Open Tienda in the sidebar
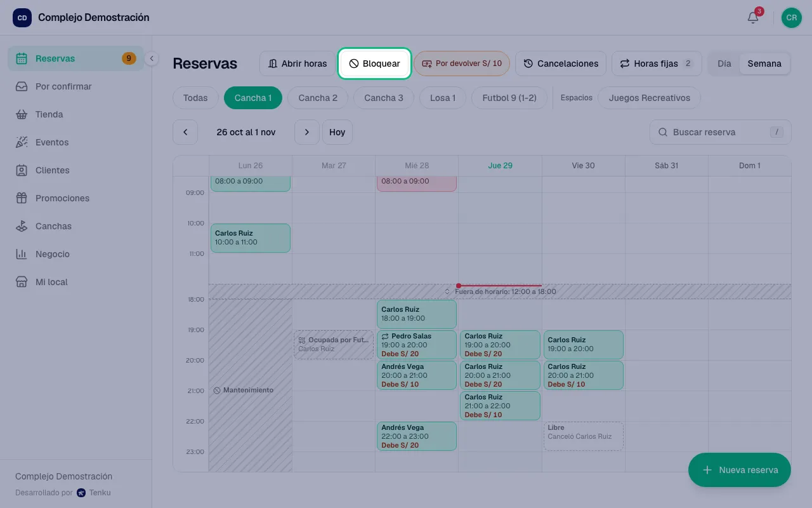Image resolution: width=812 pixels, height=508 pixels. click(75, 114)
